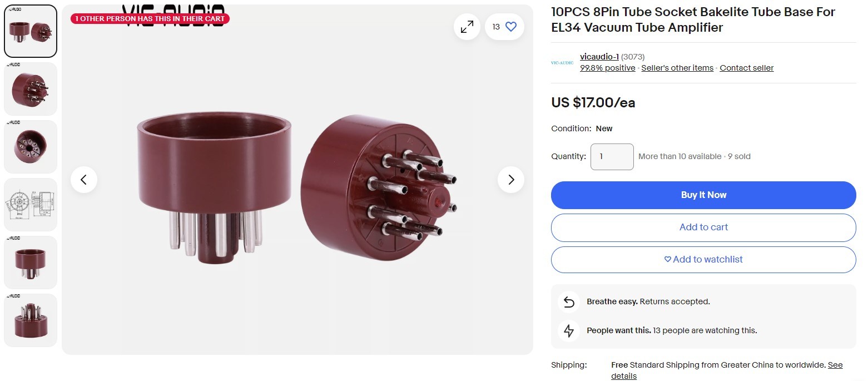
Task: Expand the product image to full screen
Action: [x=467, y=27]
